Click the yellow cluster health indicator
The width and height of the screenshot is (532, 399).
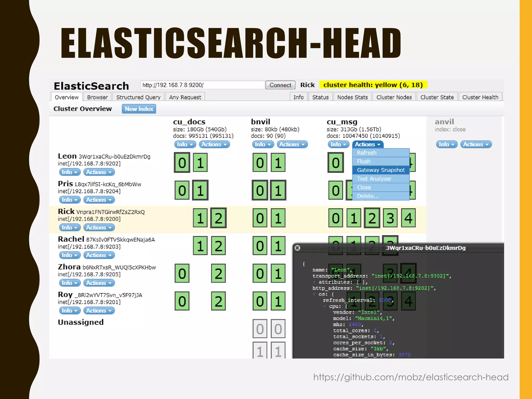(373, 85)
